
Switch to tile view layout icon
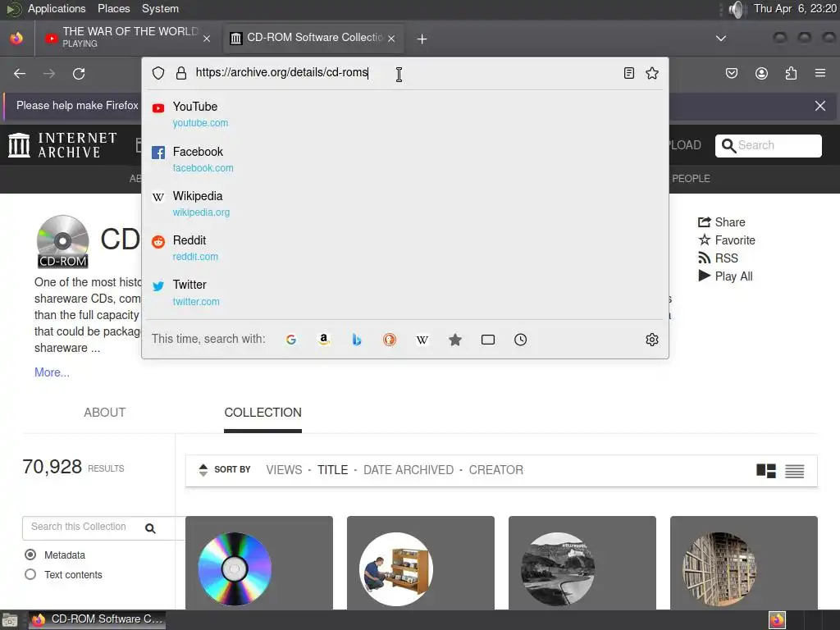766,471
